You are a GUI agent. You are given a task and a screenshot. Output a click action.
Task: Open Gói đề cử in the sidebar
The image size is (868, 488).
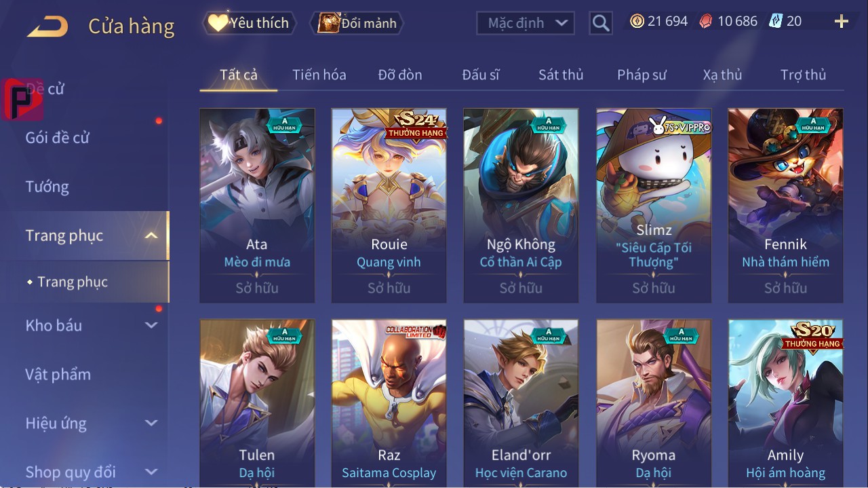click(x=58, y=138)
